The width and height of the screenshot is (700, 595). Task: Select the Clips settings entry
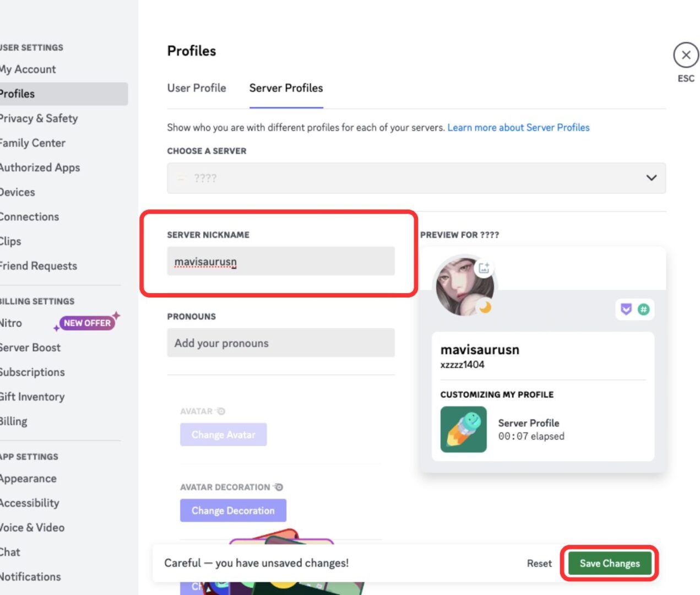(10, 241)
